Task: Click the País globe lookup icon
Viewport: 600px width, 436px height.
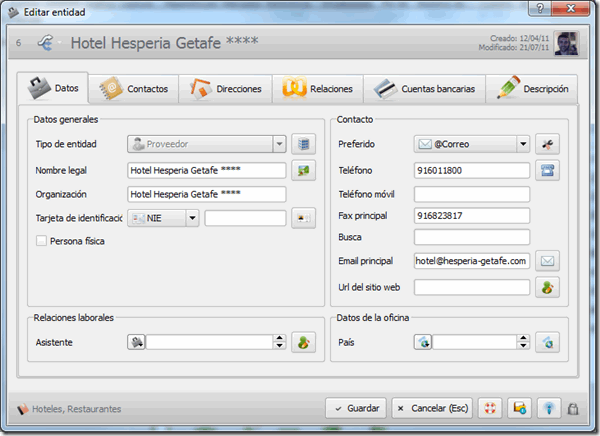Action: [x=423, y=342]
